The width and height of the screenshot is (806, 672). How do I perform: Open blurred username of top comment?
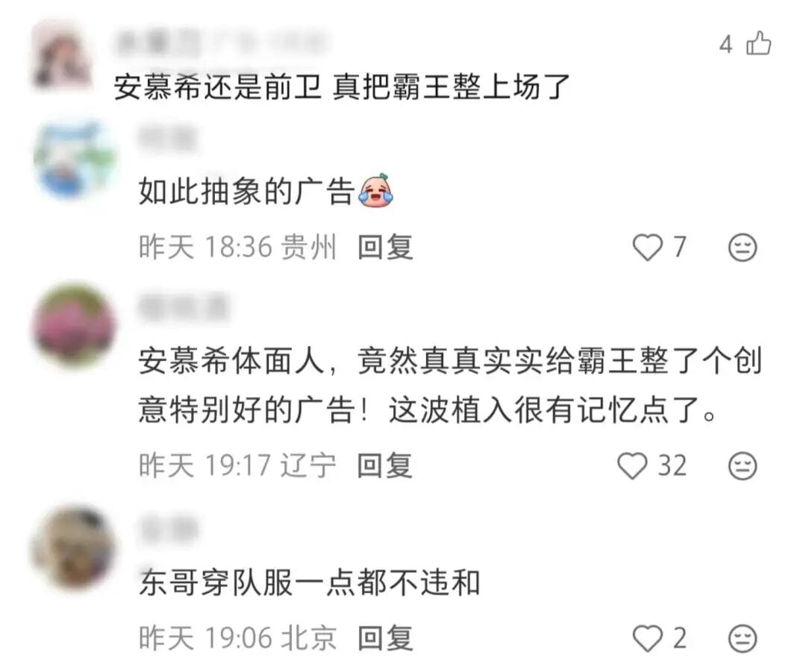[x=221, y=43]
